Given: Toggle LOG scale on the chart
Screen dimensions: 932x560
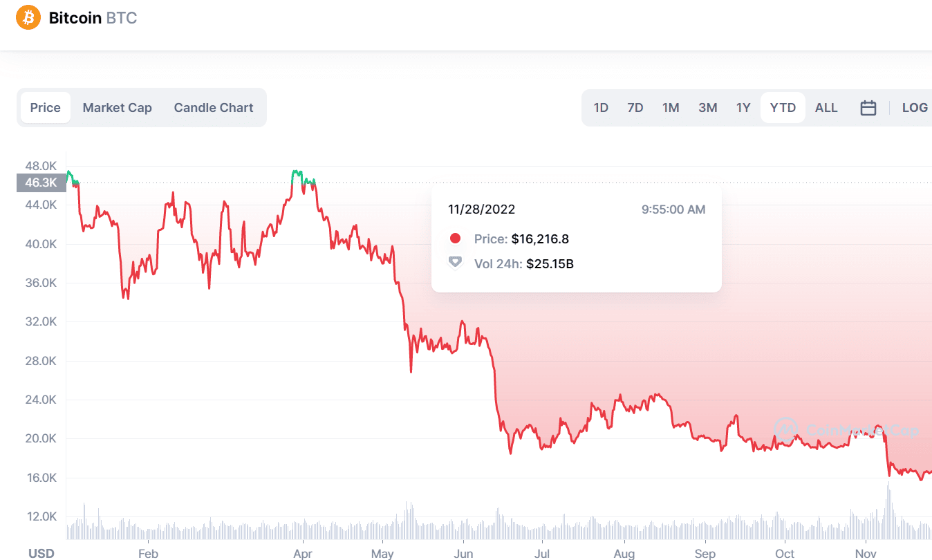Looking at the screenshot, I should (915, 108).
